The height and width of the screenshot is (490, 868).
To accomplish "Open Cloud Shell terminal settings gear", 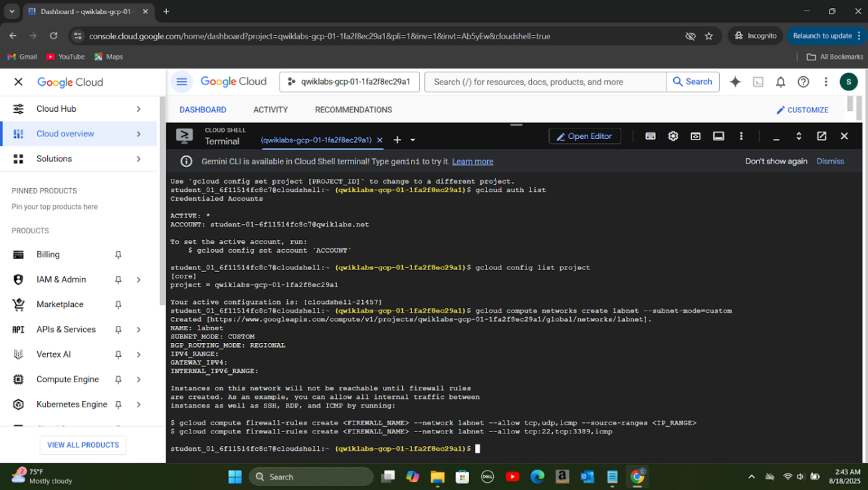I will pos(673,136).
